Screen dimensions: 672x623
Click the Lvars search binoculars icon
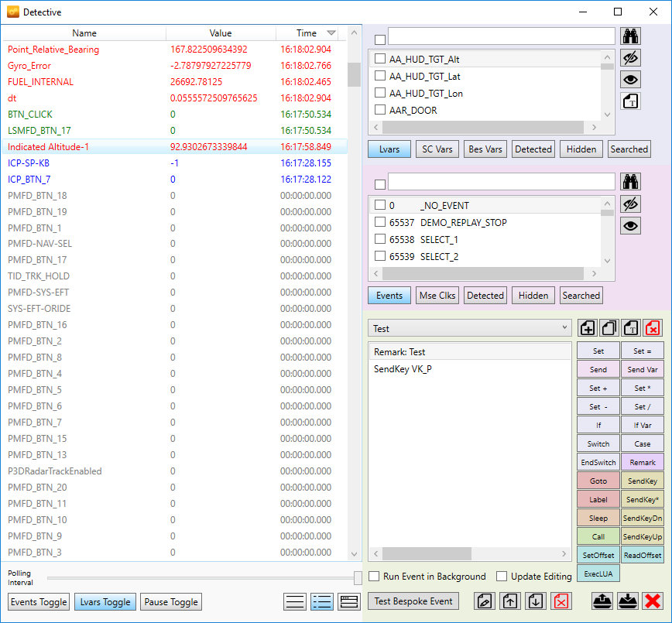coord(630,36)
